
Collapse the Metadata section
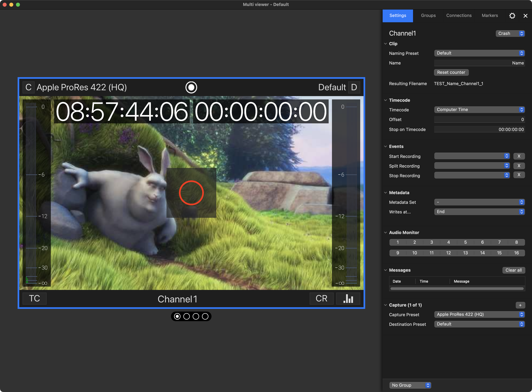click(385, 193)
